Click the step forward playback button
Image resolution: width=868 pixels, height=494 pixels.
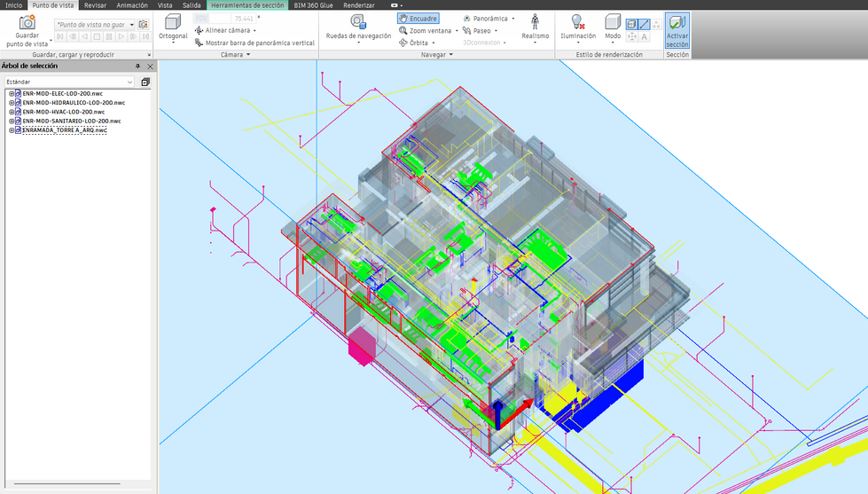133,36
